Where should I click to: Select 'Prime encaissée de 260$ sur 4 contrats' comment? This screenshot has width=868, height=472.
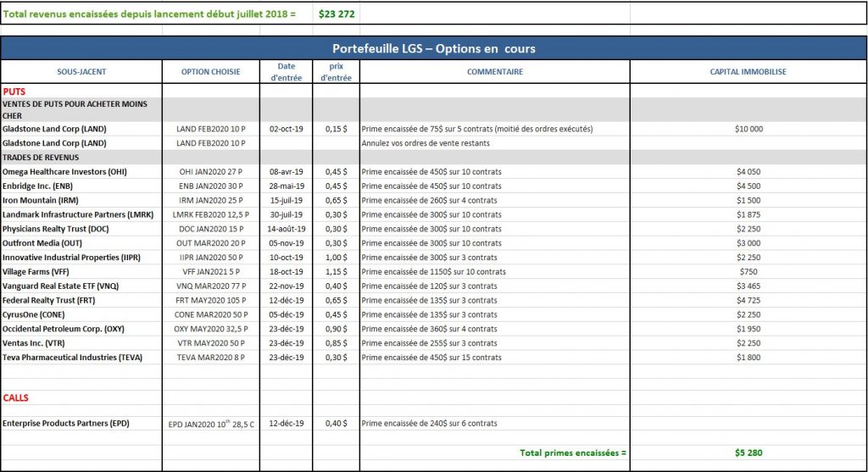click(x=429, y=200)
